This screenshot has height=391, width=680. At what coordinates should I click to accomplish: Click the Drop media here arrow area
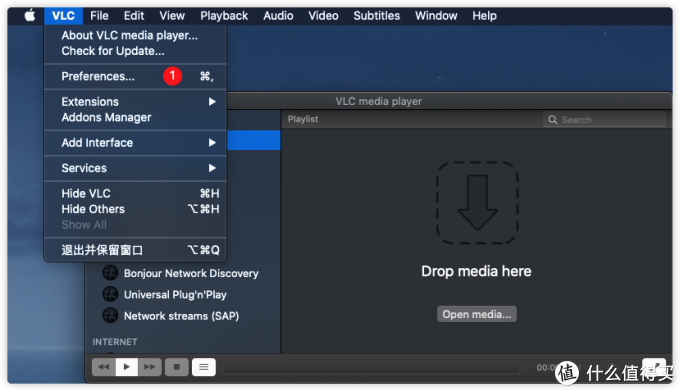pos(477,203)
